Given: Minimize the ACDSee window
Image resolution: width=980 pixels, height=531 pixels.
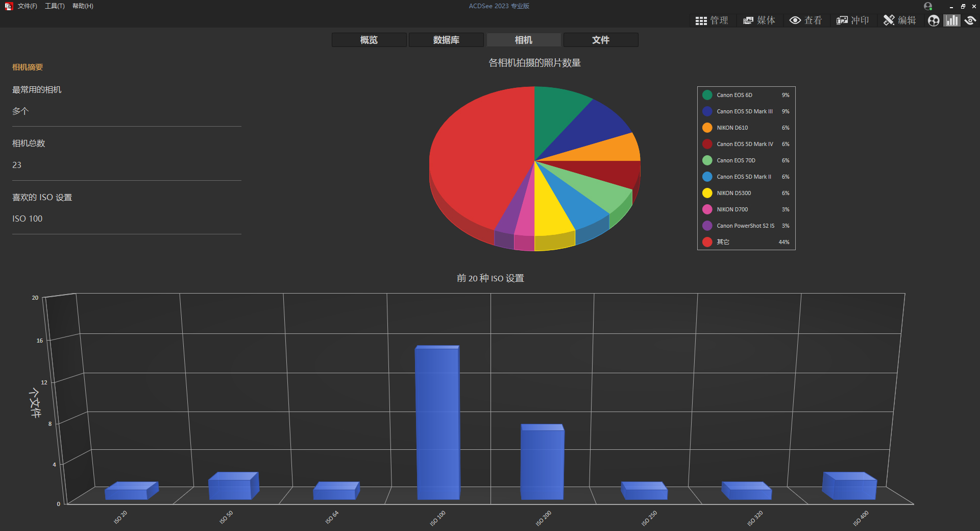Looking at the screenshot, I should 951,7.
